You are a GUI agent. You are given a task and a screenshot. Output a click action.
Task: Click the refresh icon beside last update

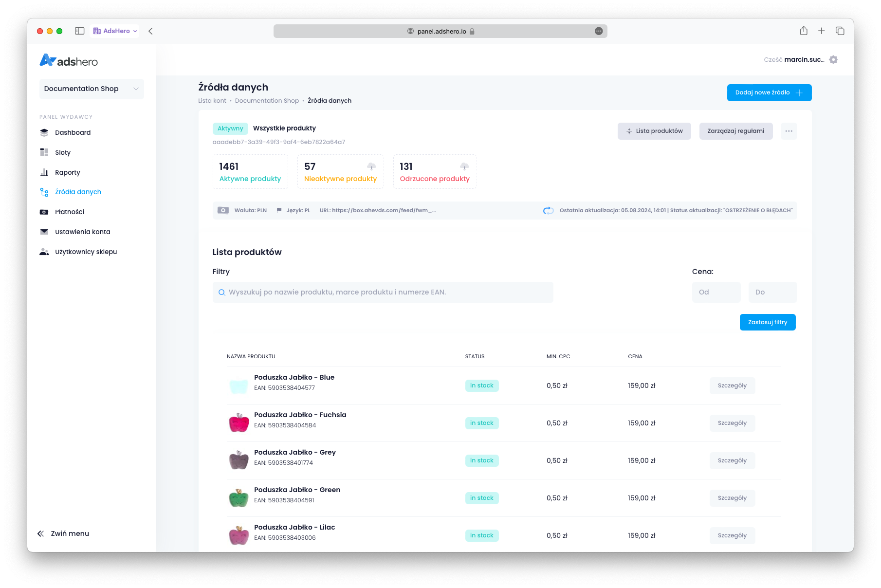pyautogui.click(x=548, y=210)
